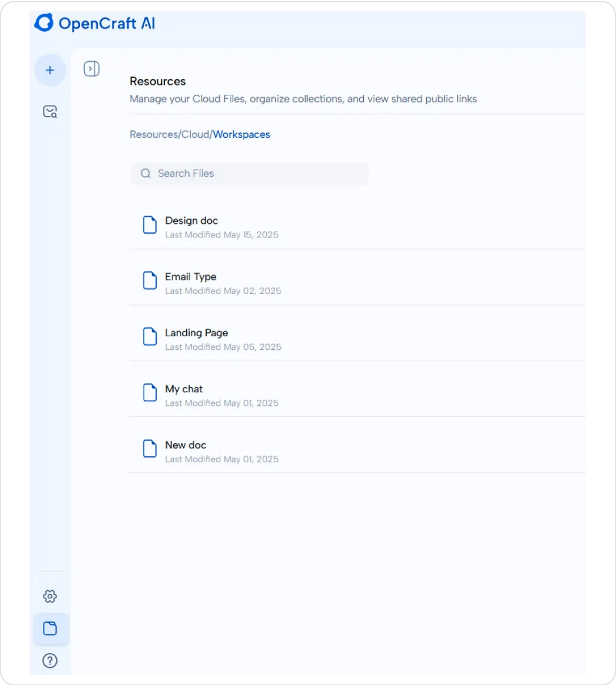The width and height of the screenshot is (616, 685).
Task: Open the Landing Page file
Action: [x=196, y=333]
